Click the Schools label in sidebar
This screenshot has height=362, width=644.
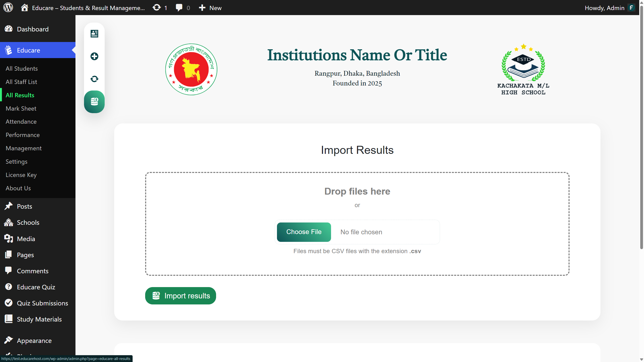click(28, 222)
